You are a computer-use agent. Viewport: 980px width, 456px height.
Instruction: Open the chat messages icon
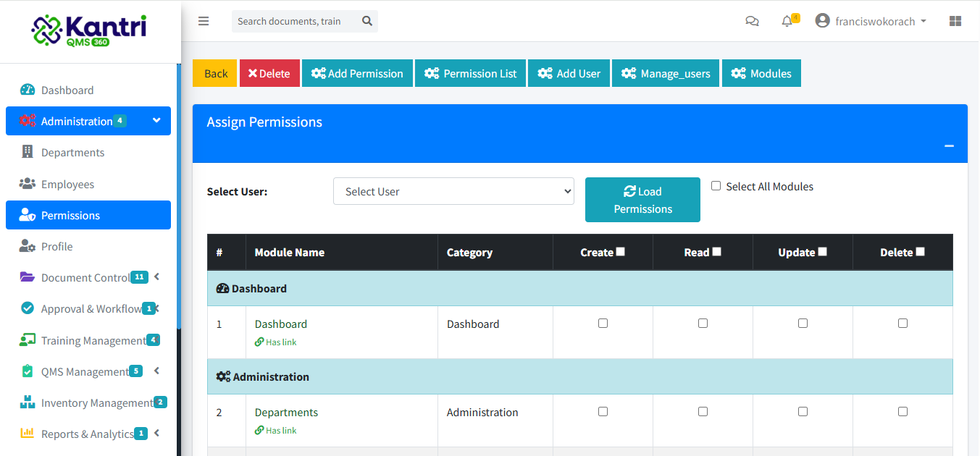[752, 21]
